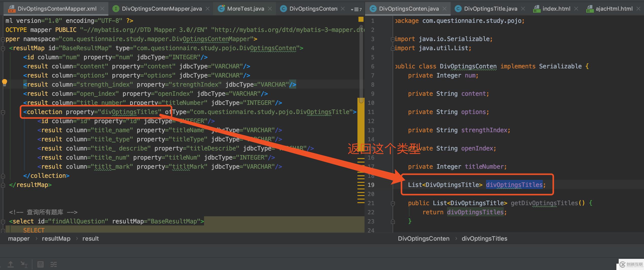This screenshot has width=644, height=270.
Task: Close the DivOptingsContenMapper.xml tab
Action: click(x=102, y=9)
